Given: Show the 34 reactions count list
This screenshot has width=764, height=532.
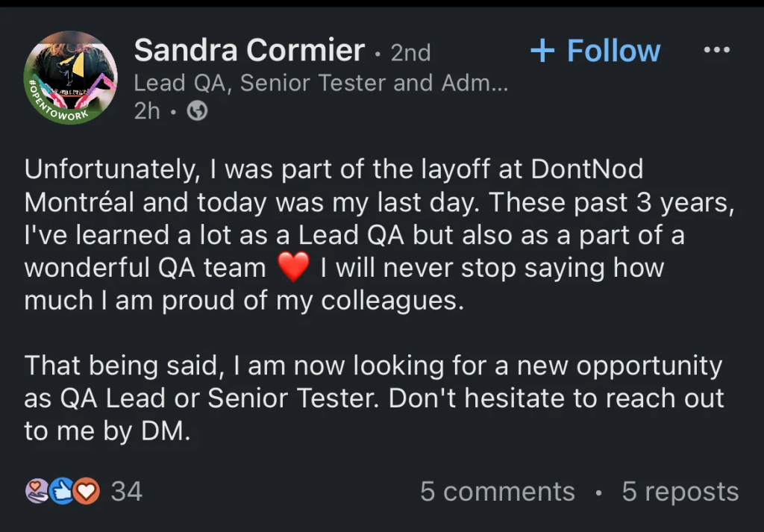Looking at the screenshot, I should tap(126, 492).
